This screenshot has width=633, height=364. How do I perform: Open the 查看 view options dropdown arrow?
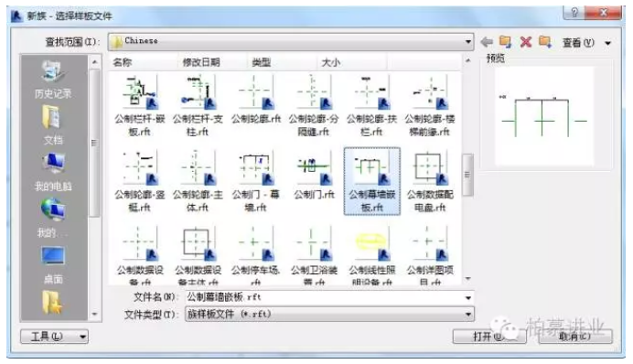pyautogui.click(x=607, y=43)
